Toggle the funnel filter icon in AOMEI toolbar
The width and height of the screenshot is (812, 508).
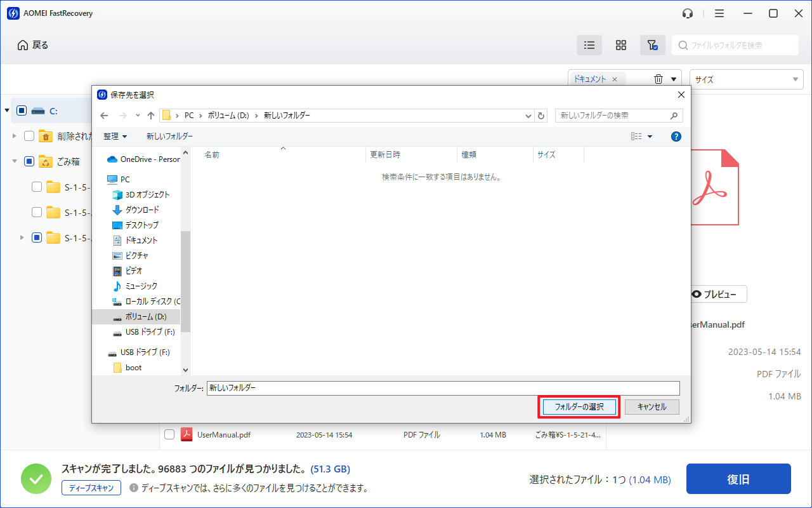coord(652,45)
